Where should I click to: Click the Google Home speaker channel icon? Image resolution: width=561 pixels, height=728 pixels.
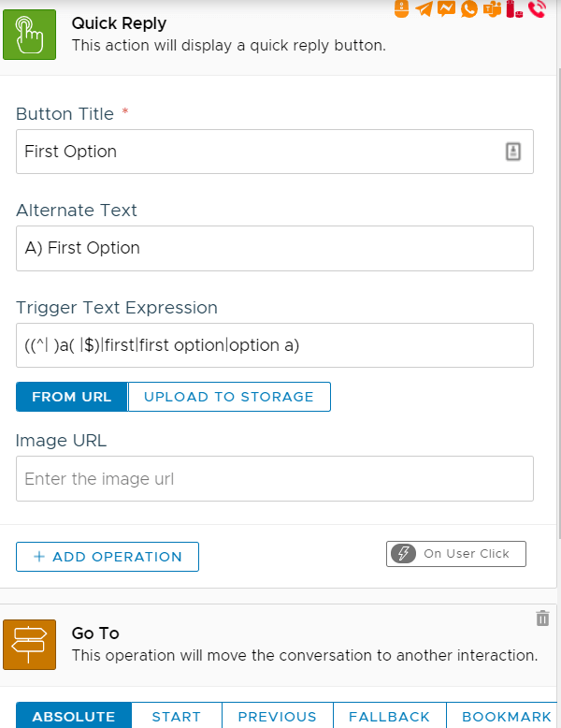[x=401, y=8]
